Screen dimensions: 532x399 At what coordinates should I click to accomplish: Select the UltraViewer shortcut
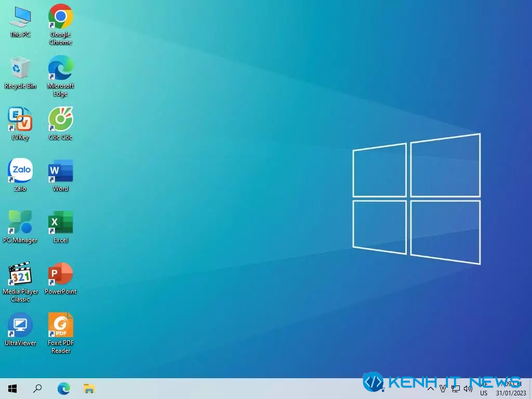click(x=20, y=329)
